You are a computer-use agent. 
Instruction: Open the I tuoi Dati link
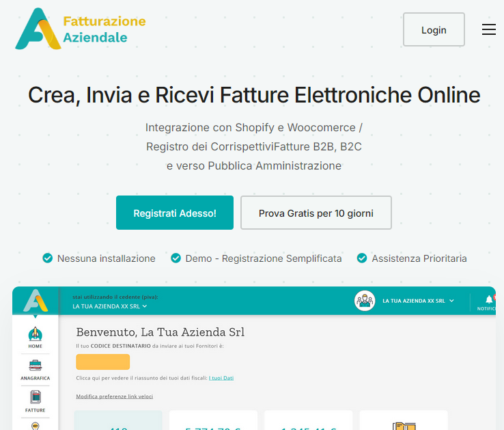(221, 378)
